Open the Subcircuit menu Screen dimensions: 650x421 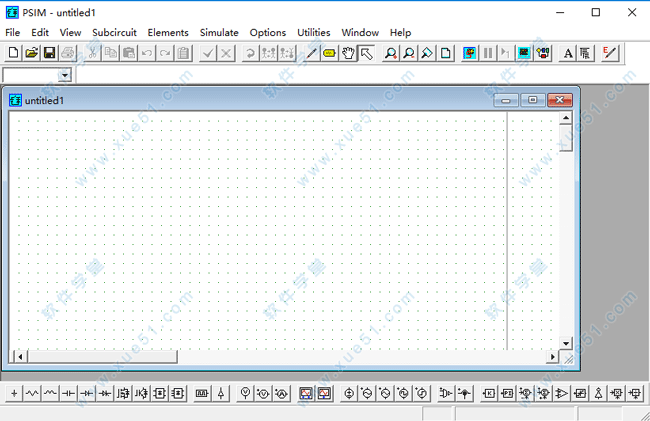114,33
